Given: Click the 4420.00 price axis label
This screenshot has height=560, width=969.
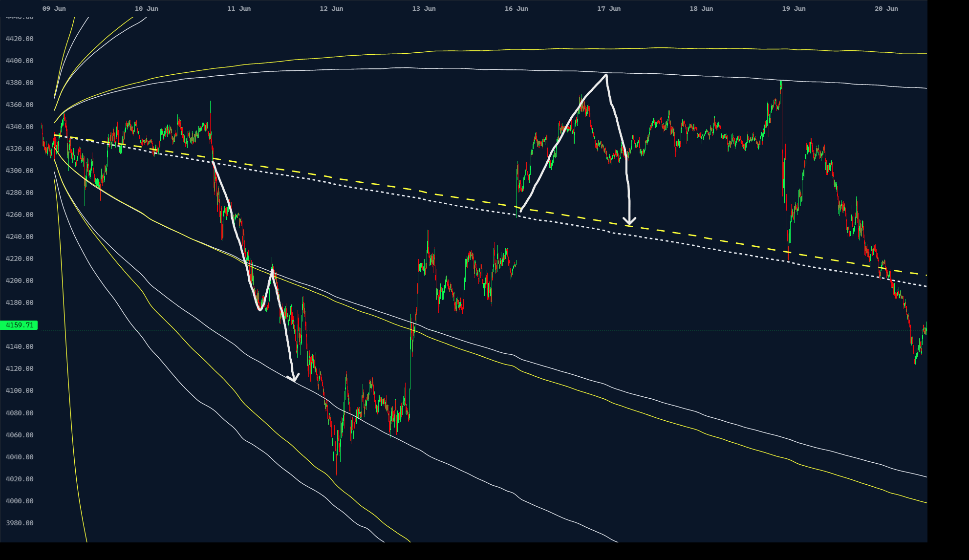Looking at the screenshot, I should point(20,39).
